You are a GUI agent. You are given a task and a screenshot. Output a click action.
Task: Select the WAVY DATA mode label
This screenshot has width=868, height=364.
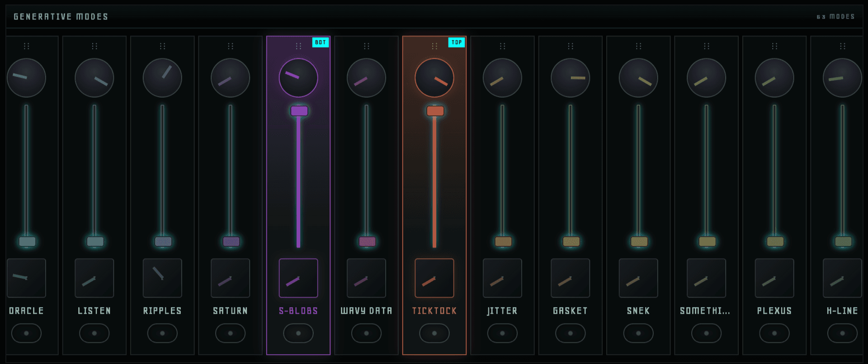(x=366, y=311)
